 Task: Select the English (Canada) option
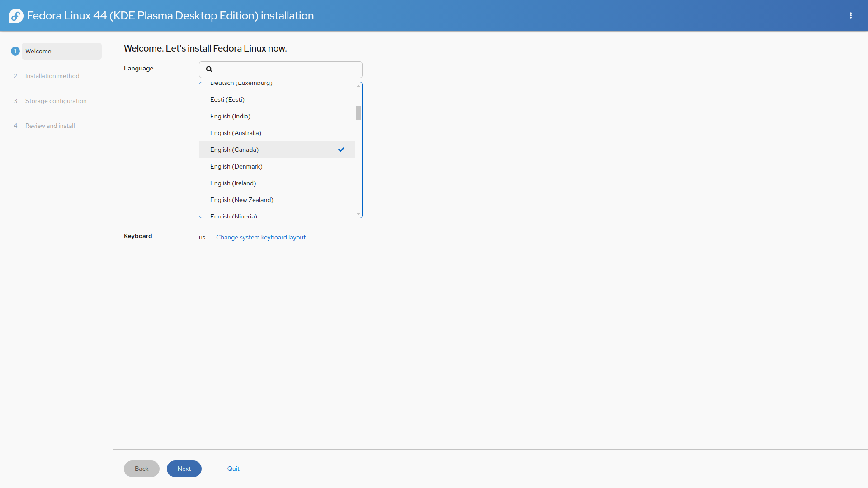(278, 150)
